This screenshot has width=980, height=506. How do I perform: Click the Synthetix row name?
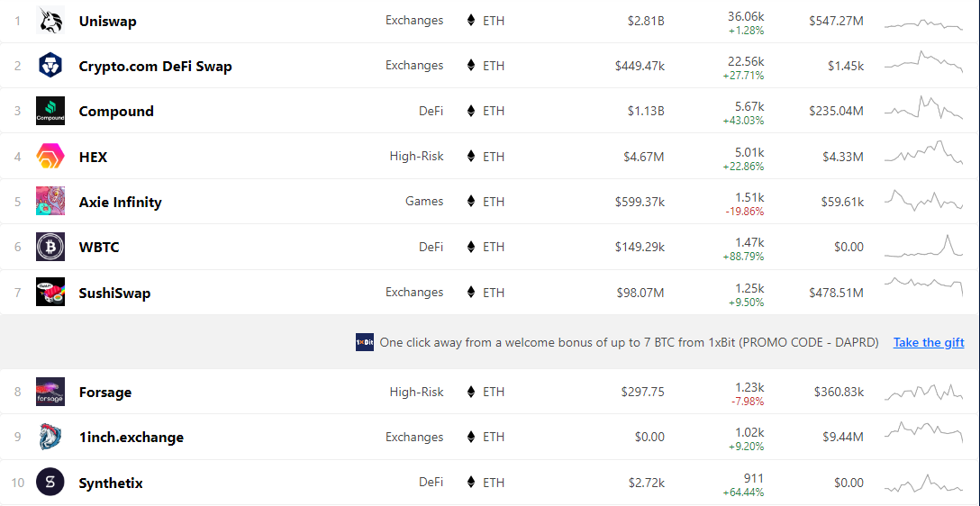tap(111, 483)
